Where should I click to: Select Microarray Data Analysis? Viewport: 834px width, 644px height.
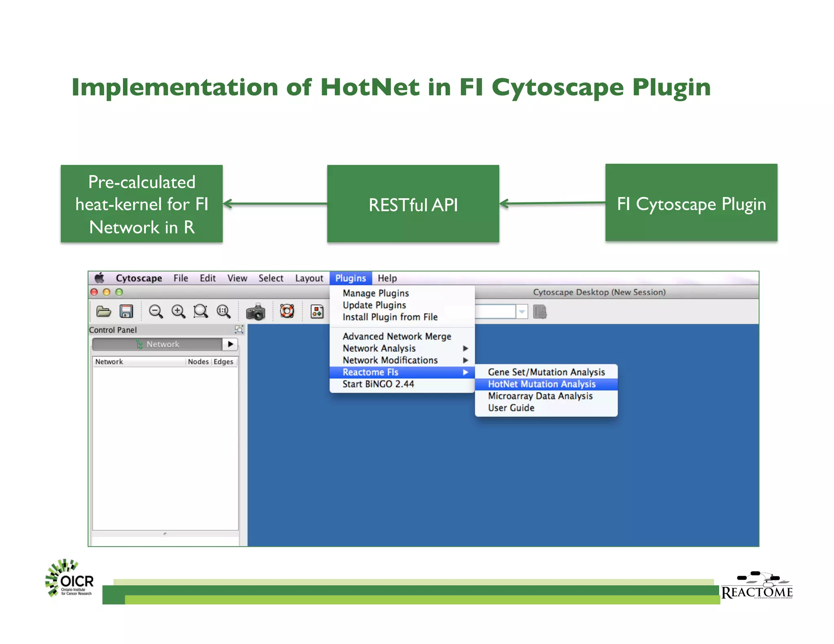[x=546, y=396]
